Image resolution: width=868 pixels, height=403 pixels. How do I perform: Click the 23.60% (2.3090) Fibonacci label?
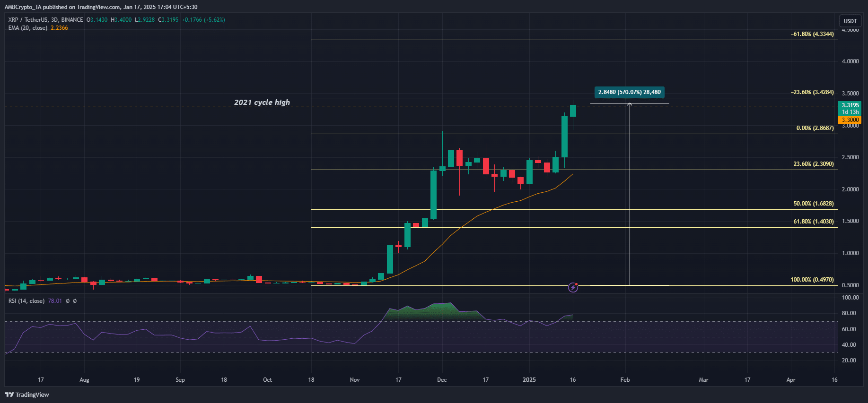point(814,164)
